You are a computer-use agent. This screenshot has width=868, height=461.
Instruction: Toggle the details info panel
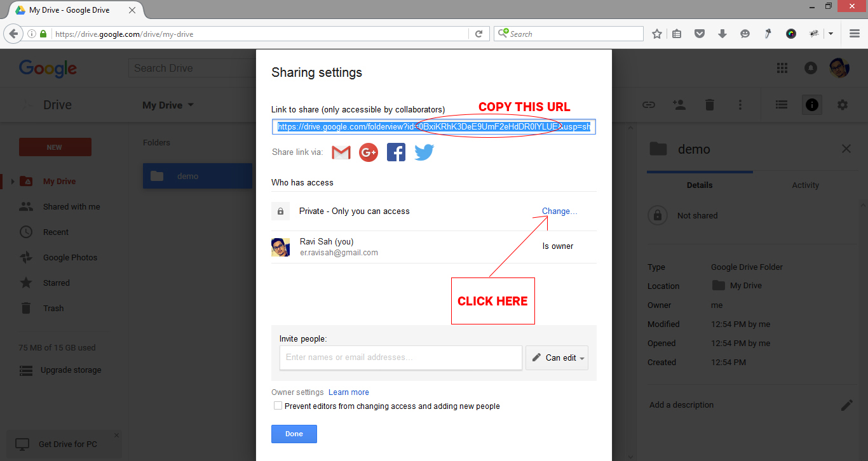coord(811,104)
